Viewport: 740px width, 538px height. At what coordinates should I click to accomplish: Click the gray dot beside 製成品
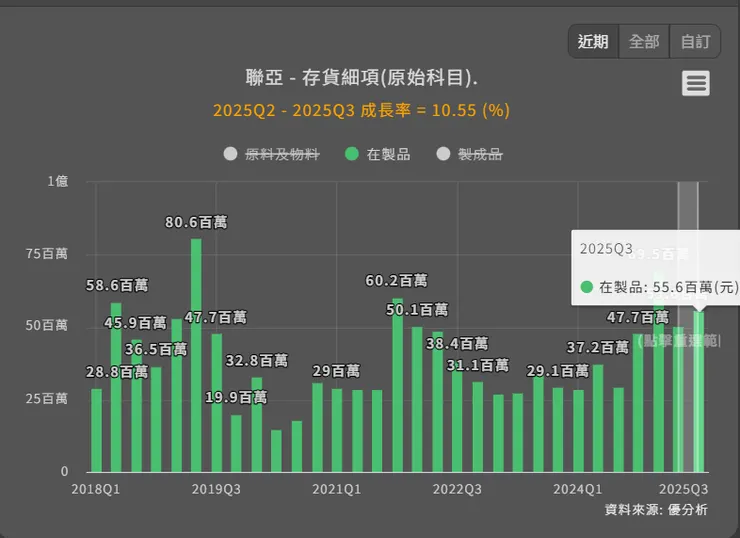(444, 154)
